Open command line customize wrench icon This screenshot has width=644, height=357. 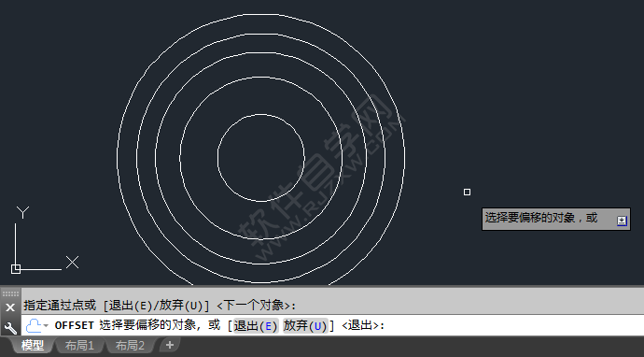pyautogui.click(x=10, y=328)
